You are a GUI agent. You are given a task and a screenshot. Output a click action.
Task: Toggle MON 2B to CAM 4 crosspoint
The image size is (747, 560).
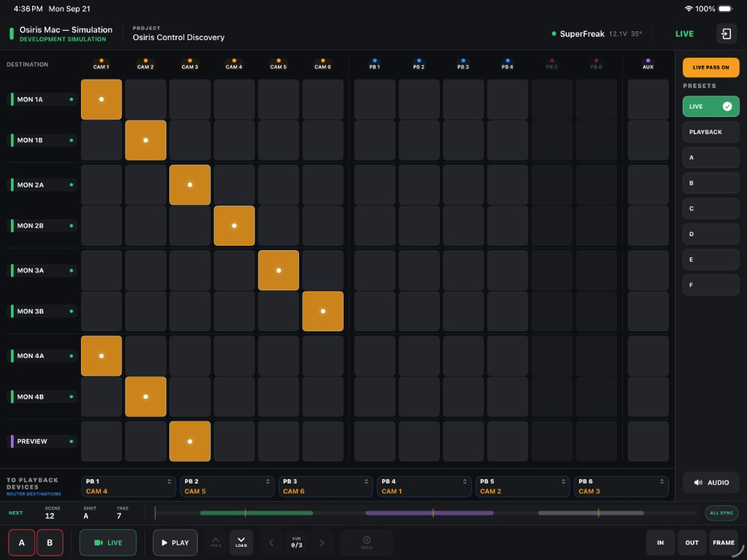click(234, 226)
